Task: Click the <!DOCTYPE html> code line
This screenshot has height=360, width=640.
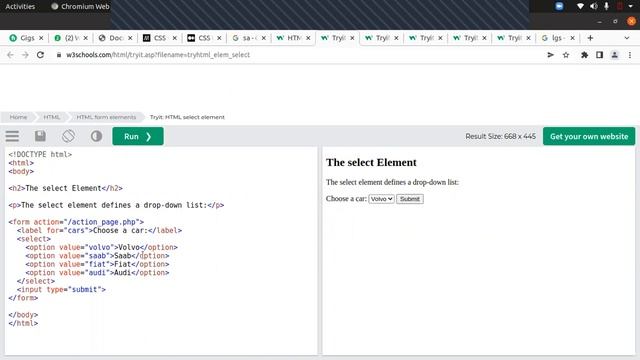Action: click(x=40, y=154)
